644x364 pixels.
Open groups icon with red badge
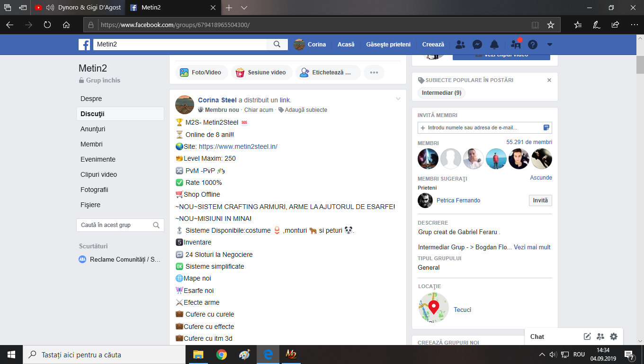tap(516, 45)
